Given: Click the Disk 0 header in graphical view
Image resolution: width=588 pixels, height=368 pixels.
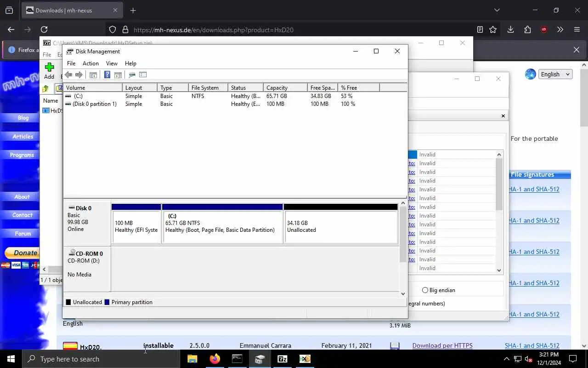Looking at the screenshot, I should point(87,224).
